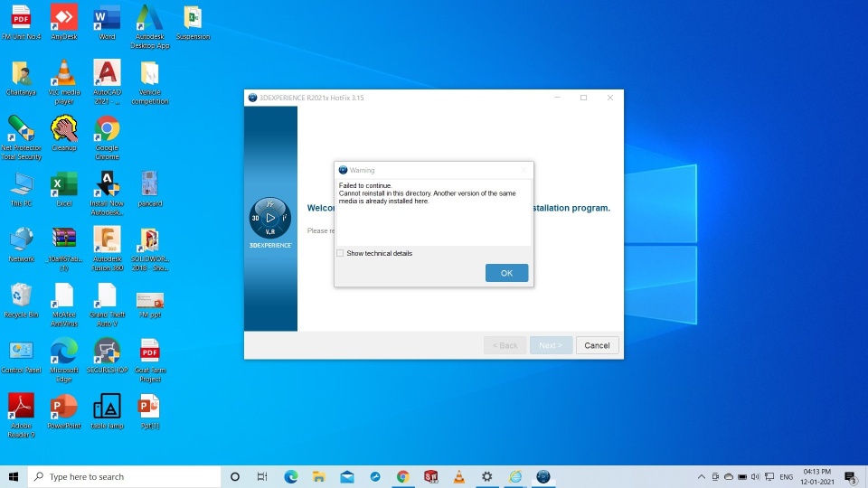The height and width of the screenshot is (488, 868).
Task: Open VLC from the taskbar
Action: 459,476
